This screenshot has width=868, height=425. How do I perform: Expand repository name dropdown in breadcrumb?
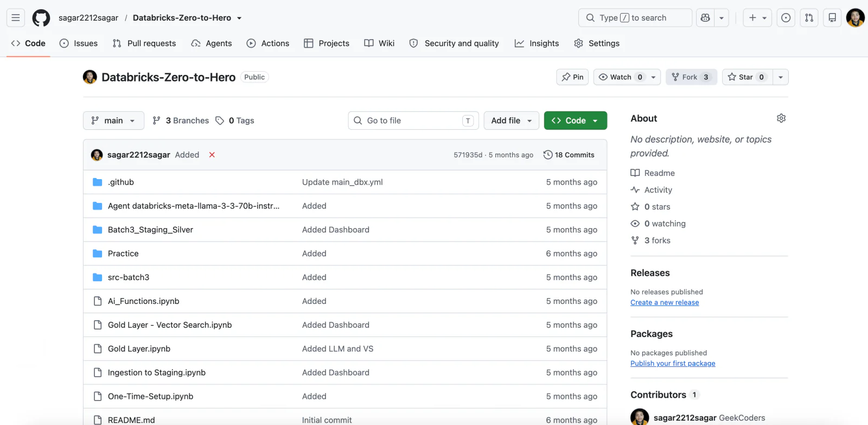(x=239, y=18)
